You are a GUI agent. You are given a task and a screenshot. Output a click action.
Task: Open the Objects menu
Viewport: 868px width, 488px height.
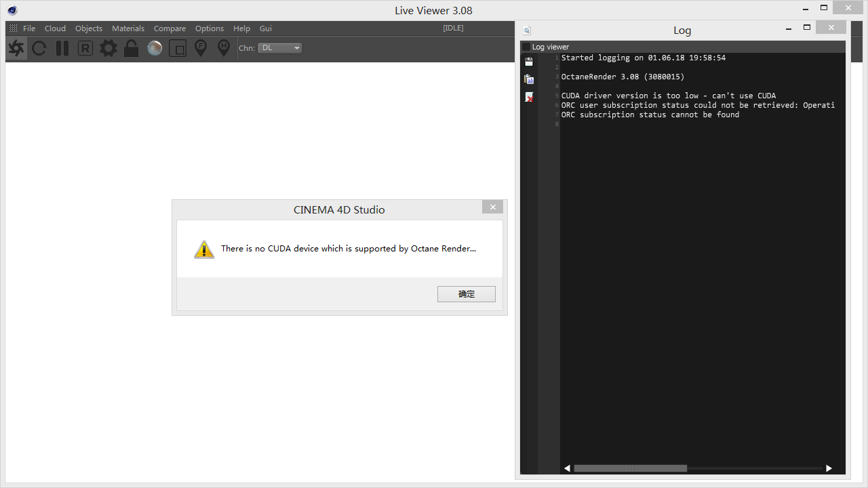[x=89, y=28]
